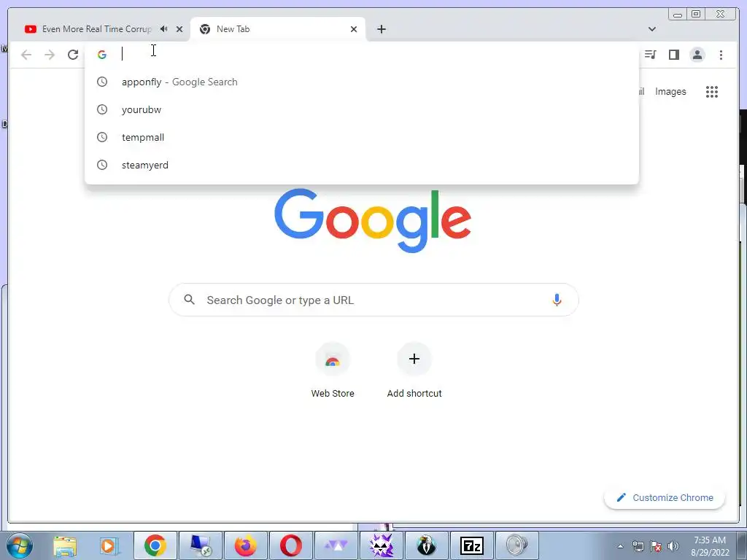Open the Images link

point(670,91)
